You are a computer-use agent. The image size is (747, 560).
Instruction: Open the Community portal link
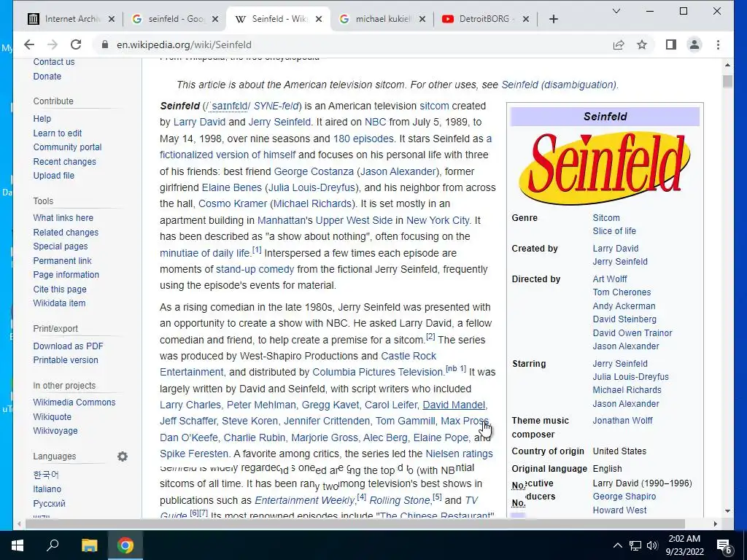67,147
